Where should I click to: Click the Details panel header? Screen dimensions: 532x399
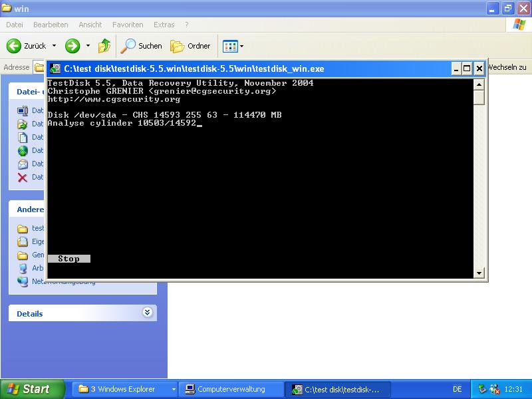82,313
